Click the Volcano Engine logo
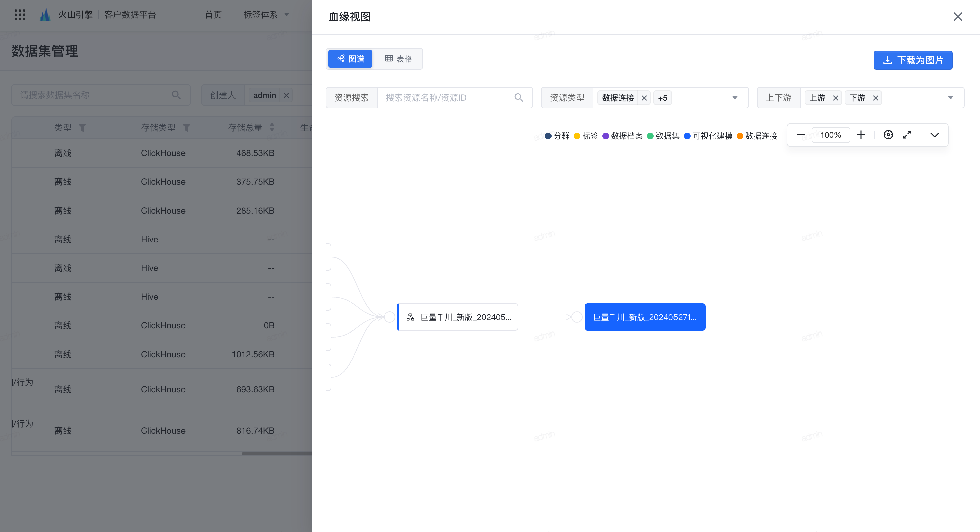This screenshot has width=980, height=532. click(45, 15)
